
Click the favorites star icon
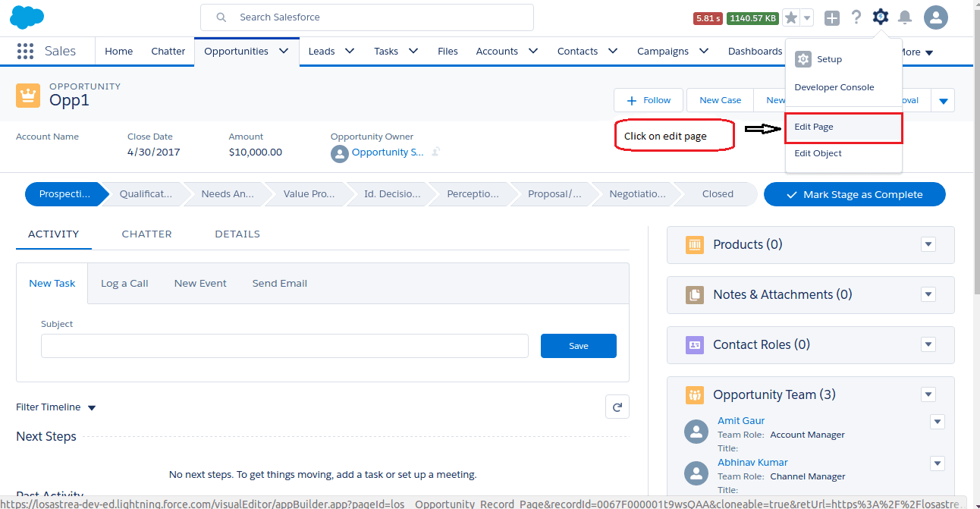point(791,17)
